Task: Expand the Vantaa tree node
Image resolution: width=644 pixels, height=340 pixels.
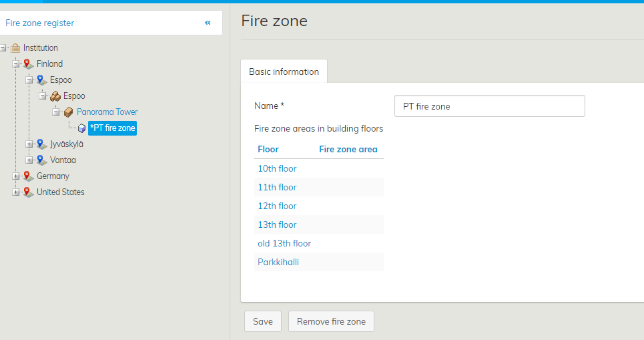Action: pyautogui.click(x=29, y=160)
